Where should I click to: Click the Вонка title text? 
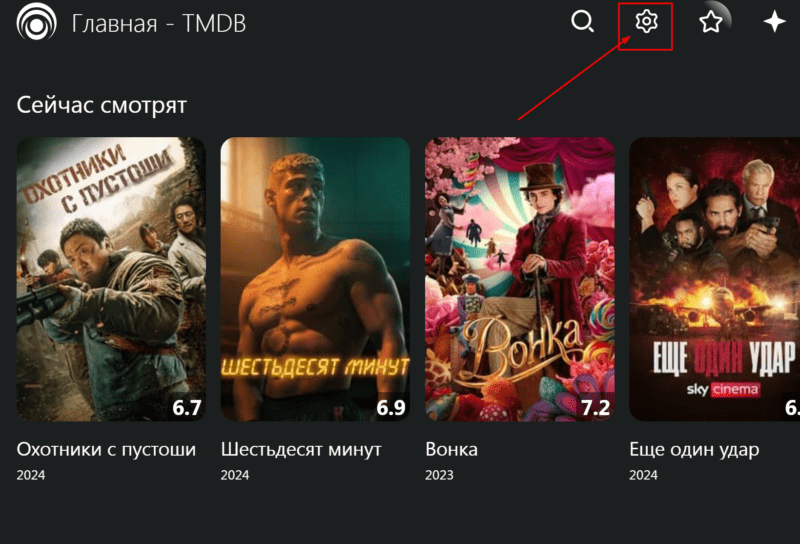[452, 450]
